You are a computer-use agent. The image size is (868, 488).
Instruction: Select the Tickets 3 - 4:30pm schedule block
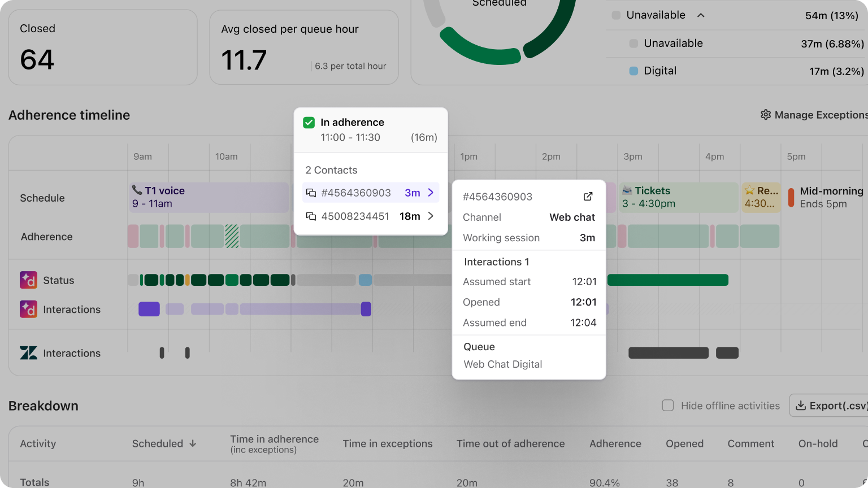pos(679,197)
